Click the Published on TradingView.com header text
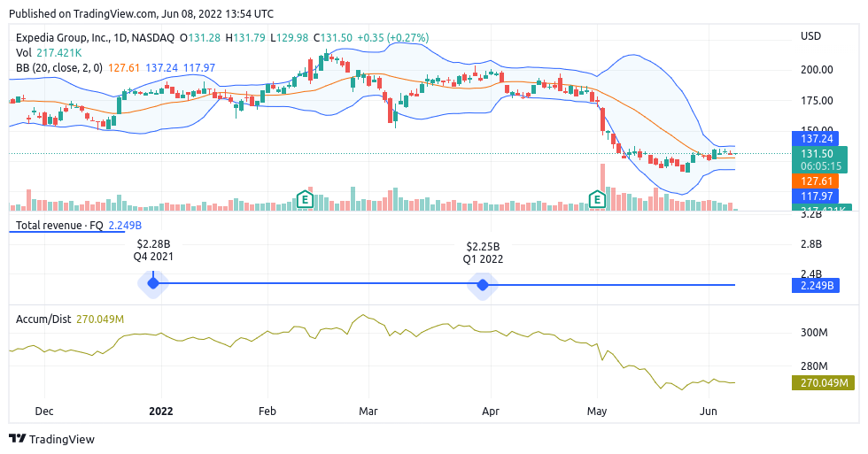Image resolution: width=868 pixels, height=454 pixels. pyautogui.click(x=141, y=14)
